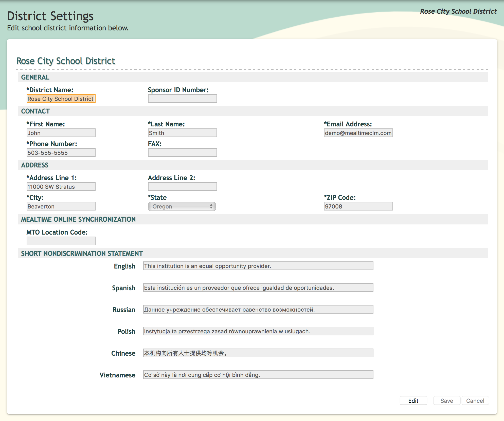Click the Cancel button
This screenshot has width=504, height=421.
click(475, 400)
